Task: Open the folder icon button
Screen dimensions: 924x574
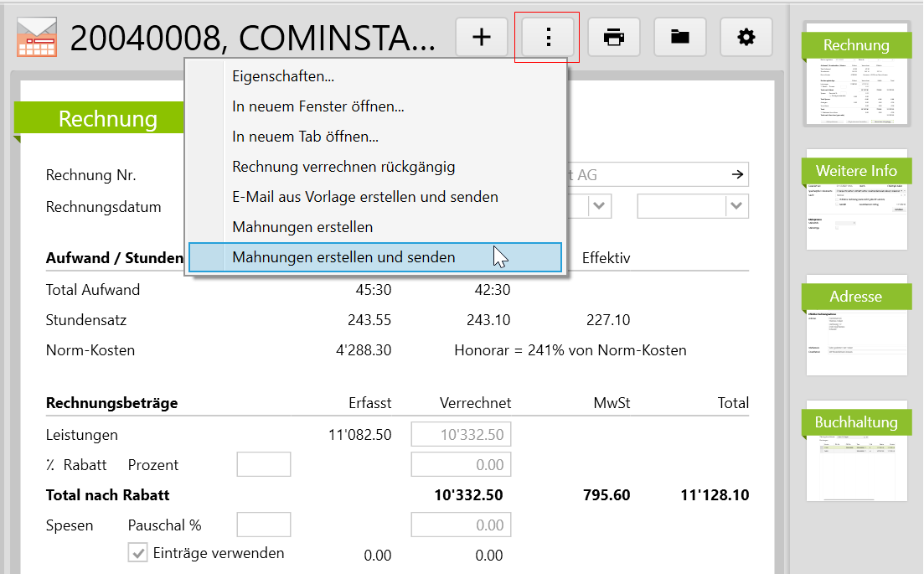Action: (679, 38)
